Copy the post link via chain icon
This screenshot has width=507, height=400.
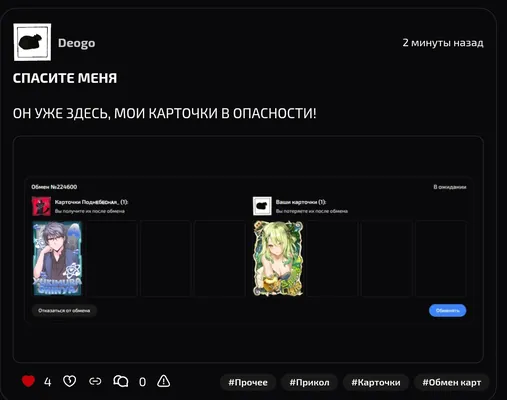coord(95,381)
